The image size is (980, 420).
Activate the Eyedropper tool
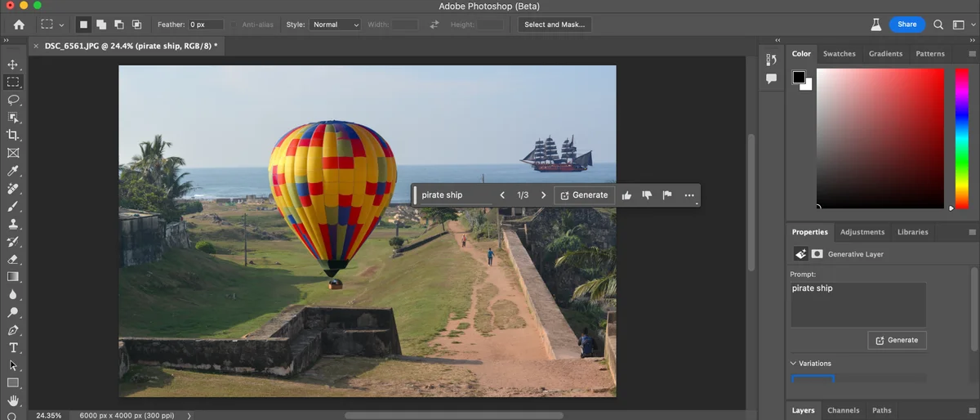(x=13, y=171)
